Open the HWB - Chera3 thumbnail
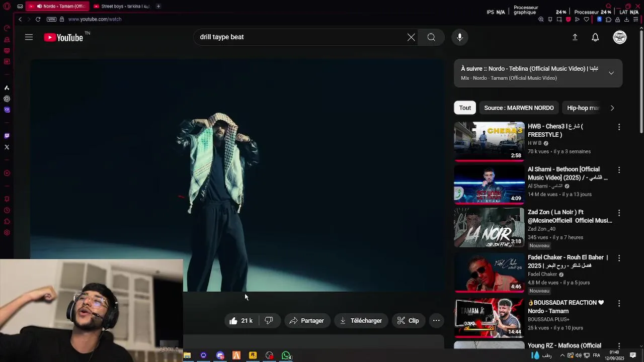Screen dimensions: 644x362 point(489,141)
